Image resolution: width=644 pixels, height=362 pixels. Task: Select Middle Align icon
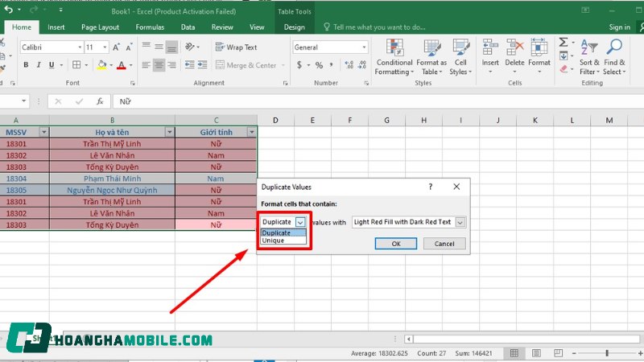click(159, 47)
